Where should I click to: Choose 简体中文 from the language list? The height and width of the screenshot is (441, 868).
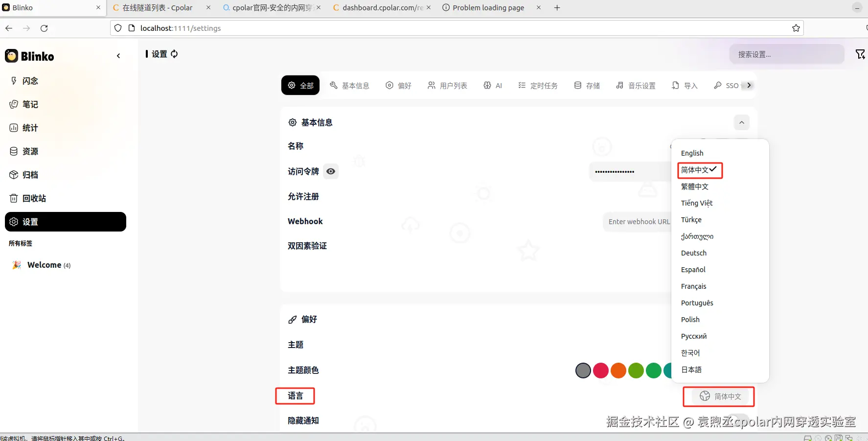click(720, 170)
